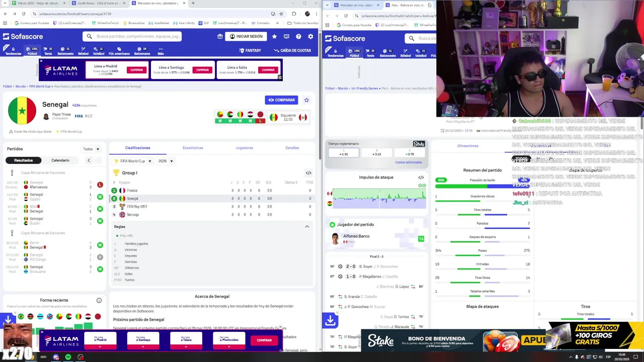Switch to Clasificaciones tab
The width and height of the screenshot is (644, 362).
[138, 148]
